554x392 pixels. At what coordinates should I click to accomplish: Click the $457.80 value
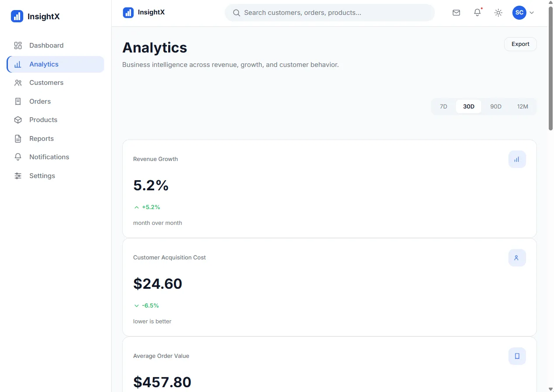pyautogui.click(x=162, y=382)
